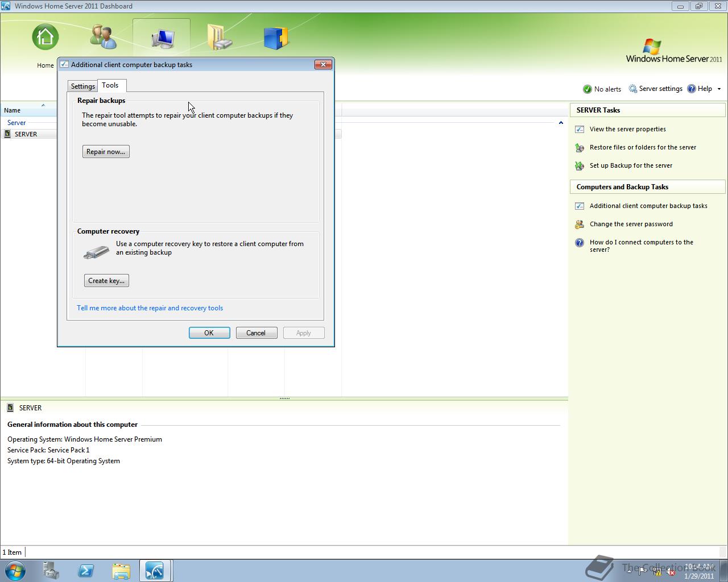Open Server Folders and Hard Drives icon

(220, 38)
